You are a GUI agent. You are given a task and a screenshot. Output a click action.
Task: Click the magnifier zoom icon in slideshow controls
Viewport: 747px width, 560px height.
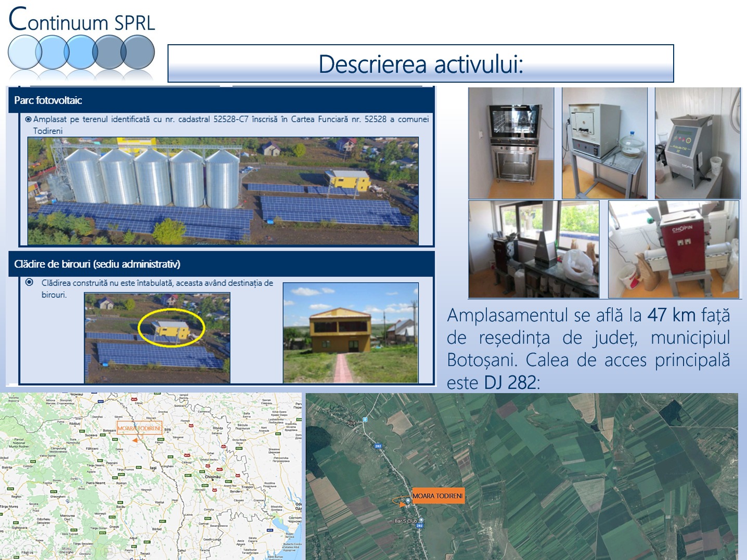pyautogui.click(x=88, y=551)
